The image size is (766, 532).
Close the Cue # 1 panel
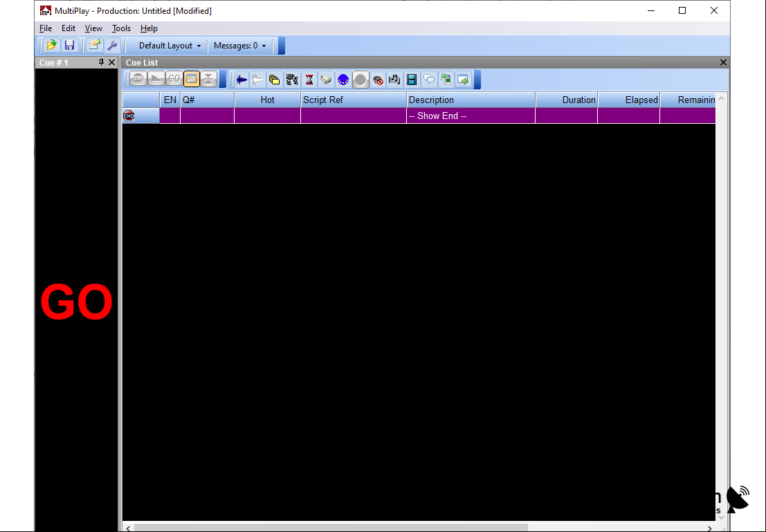pos(112,62)
